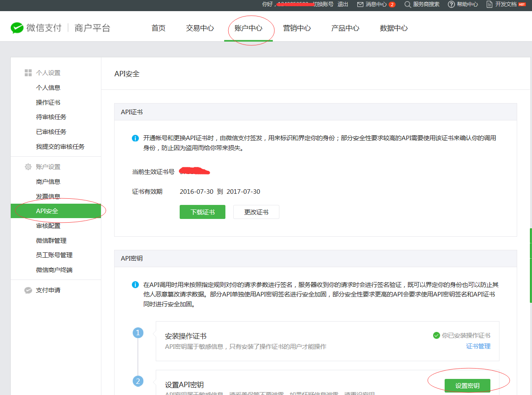Screen dimensions: 532x395
Task: Click the green 下载证书 button
Action: click(x=202, y=212)
